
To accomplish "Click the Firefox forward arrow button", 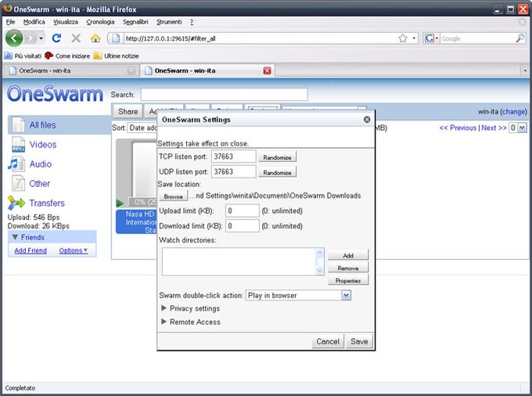I will coord(31,38).
